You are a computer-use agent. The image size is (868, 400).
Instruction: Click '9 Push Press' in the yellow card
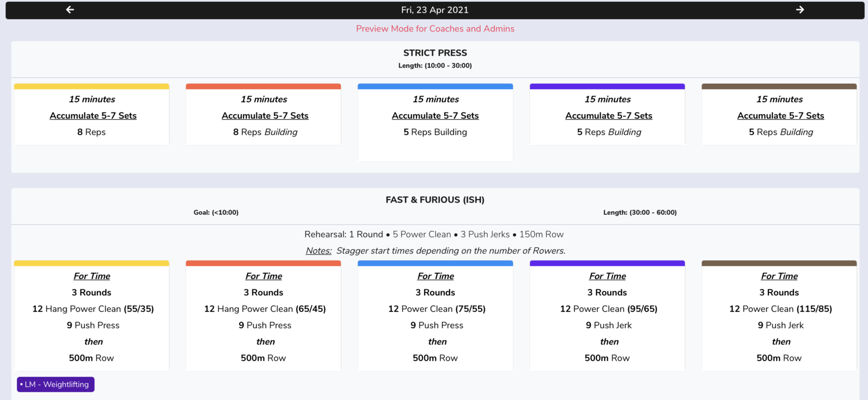[93, 325]
